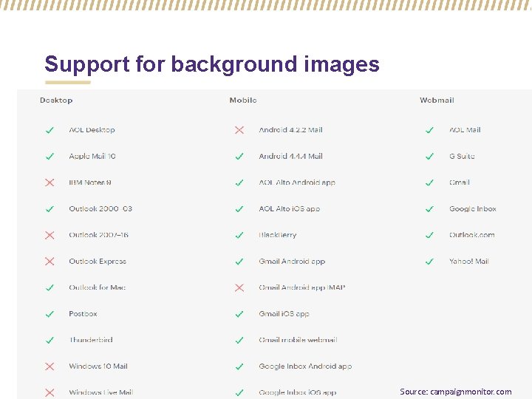Click the red X beside Gmail Android app IMAP

coord(239,287)
